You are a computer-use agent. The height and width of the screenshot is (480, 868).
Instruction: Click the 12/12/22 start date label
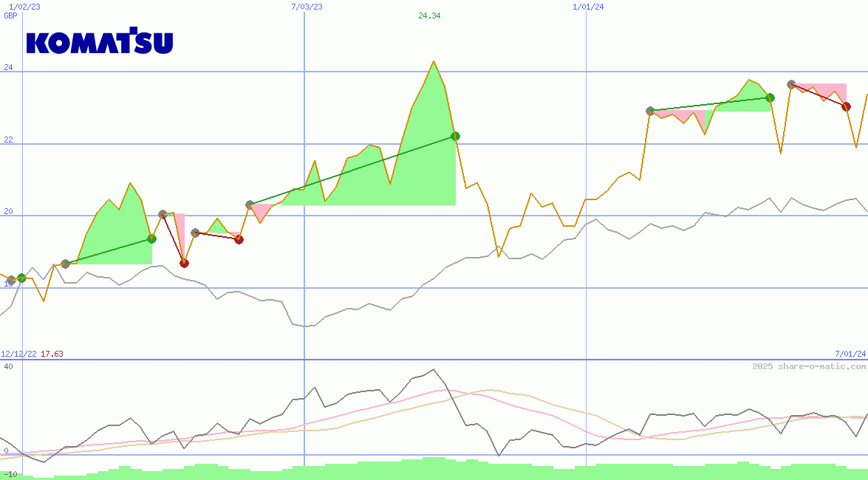18,354
